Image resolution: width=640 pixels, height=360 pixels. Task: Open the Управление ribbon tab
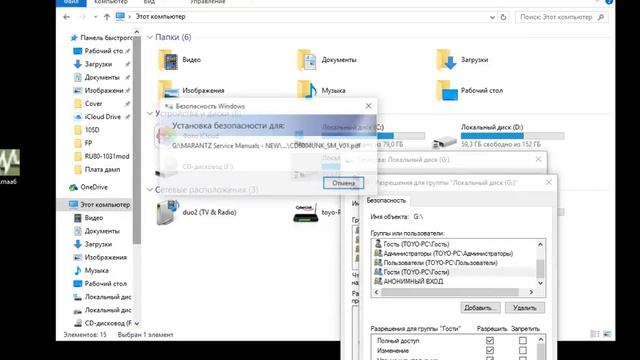point(207,2)
